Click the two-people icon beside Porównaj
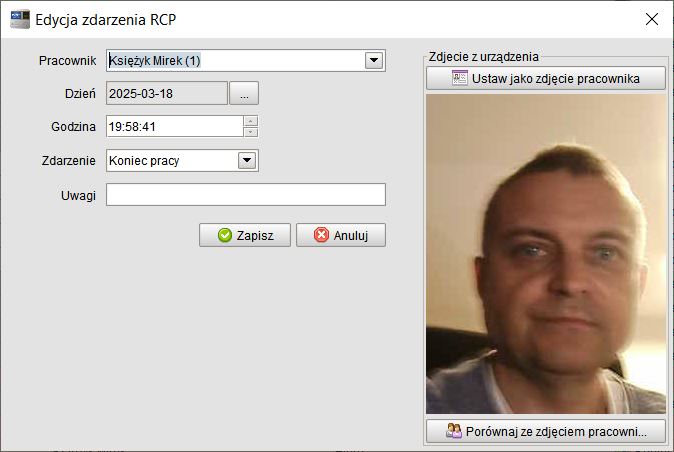674x452 pixels. [454, 432]
